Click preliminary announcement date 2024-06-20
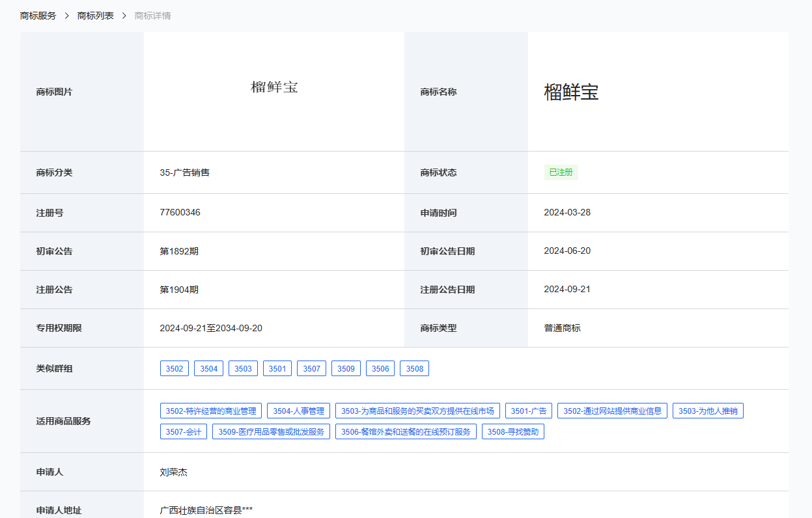This screenshot has height=518, width=812. tap(567, 251)
